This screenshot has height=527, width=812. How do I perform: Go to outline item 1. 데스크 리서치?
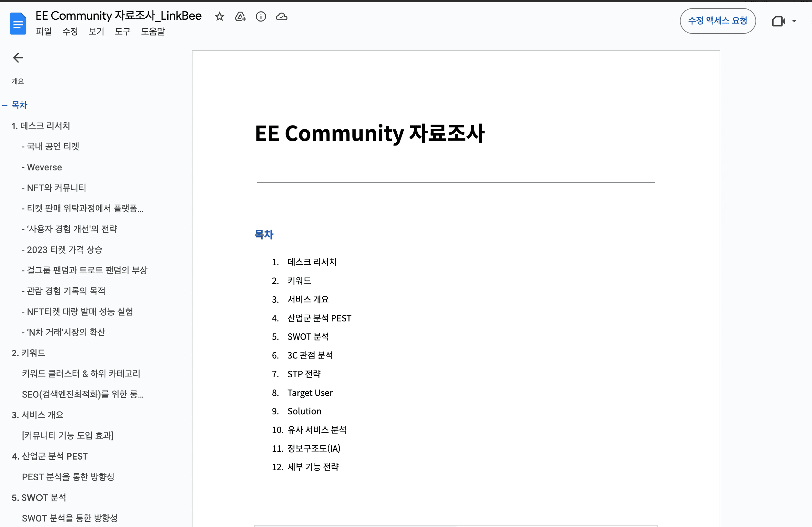(x=41, y=126)
